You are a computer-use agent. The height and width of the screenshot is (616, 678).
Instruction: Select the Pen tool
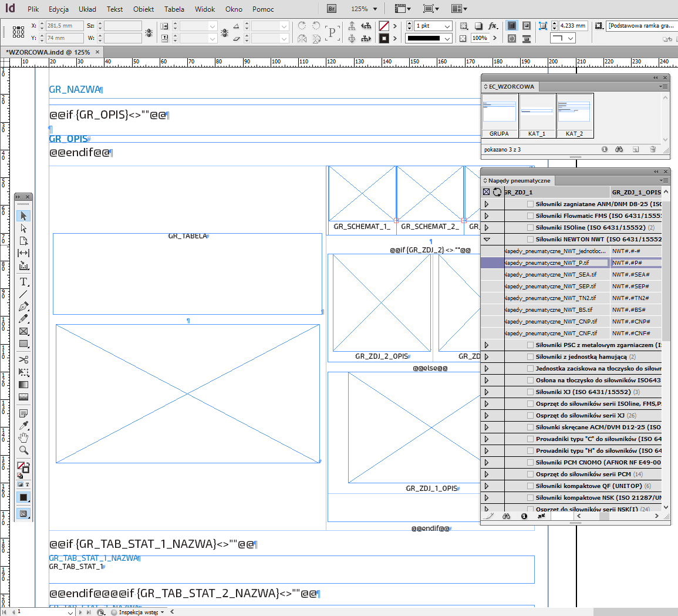[x=23, y=307]
